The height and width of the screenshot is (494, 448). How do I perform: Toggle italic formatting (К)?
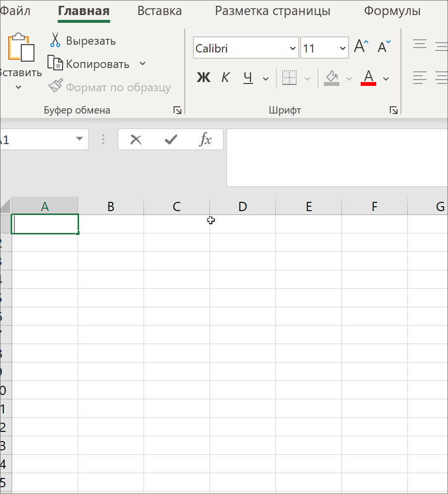point(225,78)
